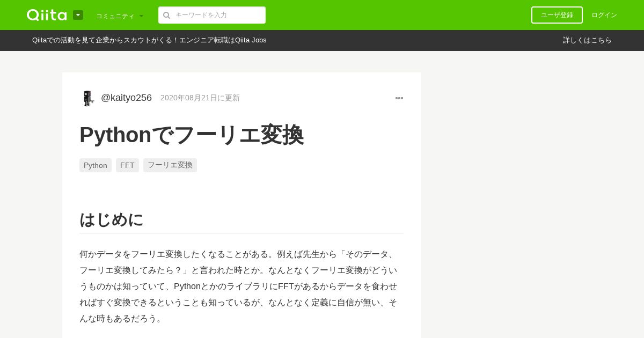
Task: Open the three-dot article options menu
Action: (399, 98)
